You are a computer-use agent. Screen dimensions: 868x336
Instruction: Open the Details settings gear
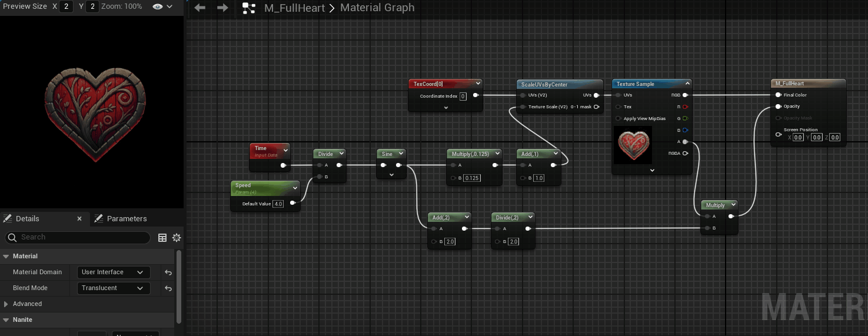coord(177,238)
